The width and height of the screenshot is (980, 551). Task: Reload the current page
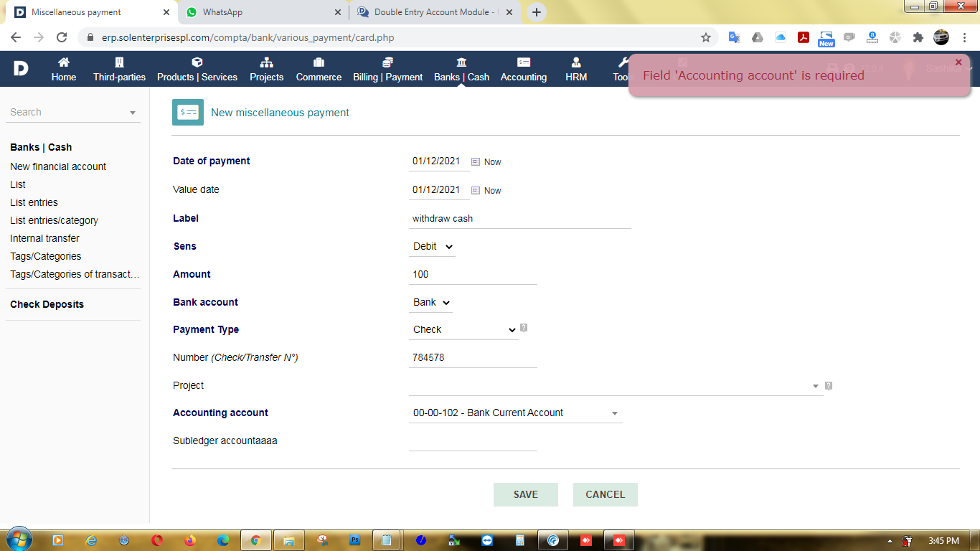tap(62, 37)
